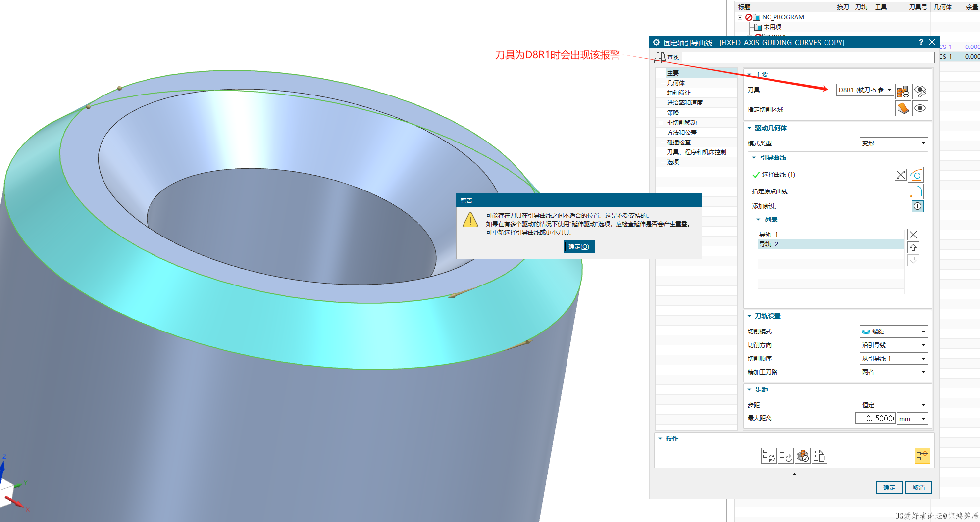Select the specify cut area geometry icon

coord(903,108)
